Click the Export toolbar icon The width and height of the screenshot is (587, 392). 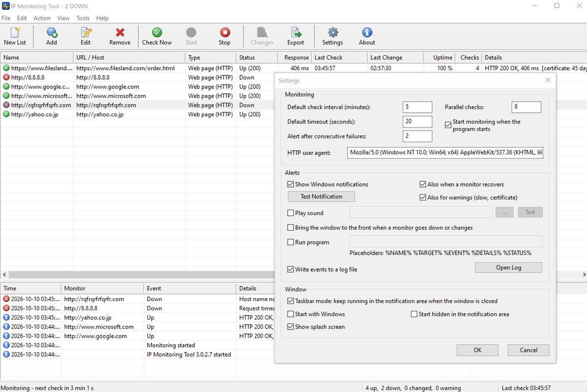point(295,33)
